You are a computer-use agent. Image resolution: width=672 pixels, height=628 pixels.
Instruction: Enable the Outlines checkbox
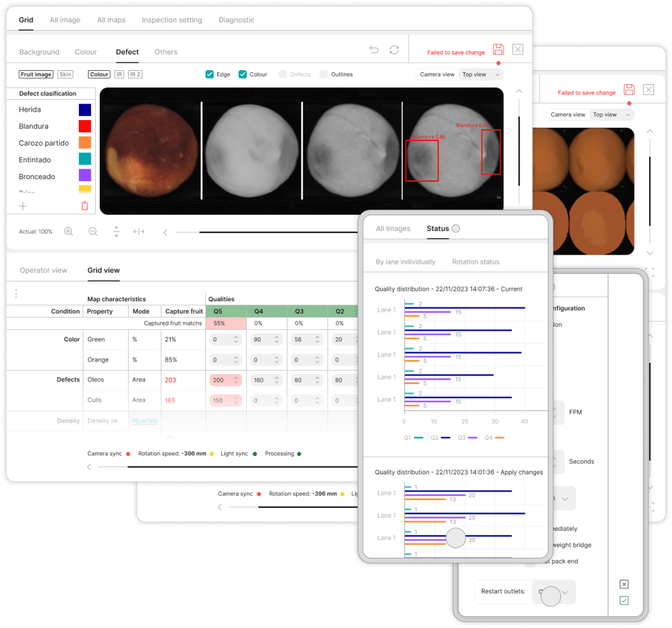point(324,74)
